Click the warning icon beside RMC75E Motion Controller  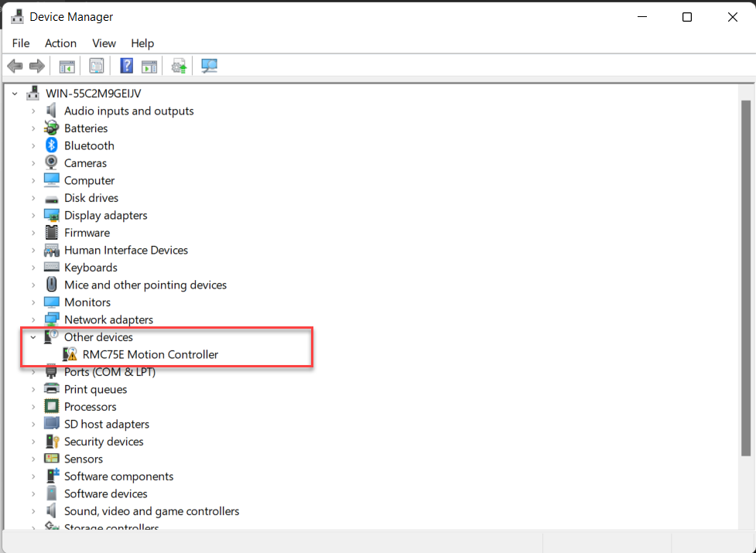70,354
